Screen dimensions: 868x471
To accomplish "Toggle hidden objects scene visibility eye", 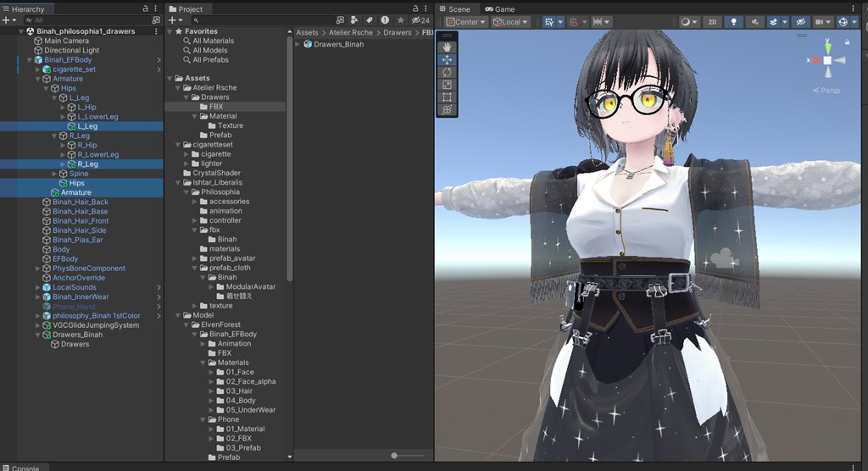I will (800, 21).
